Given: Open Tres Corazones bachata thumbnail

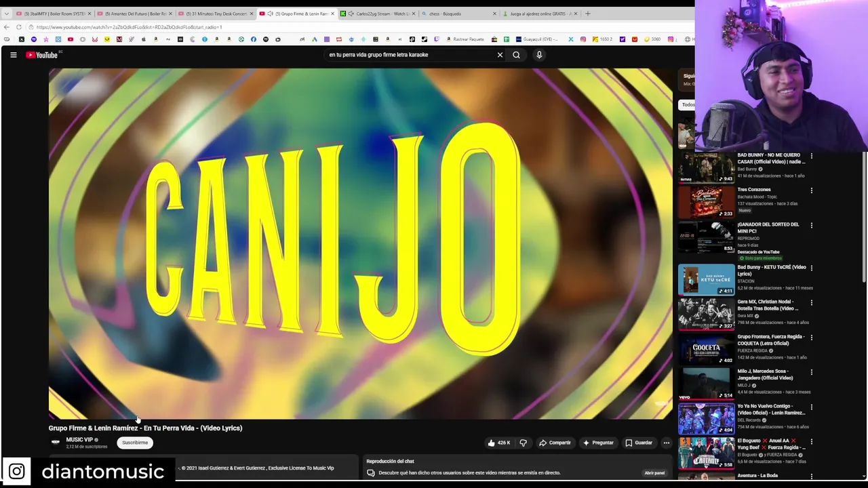Looking at the screenshot, I should pyautogui.click(x=706, y=201).
